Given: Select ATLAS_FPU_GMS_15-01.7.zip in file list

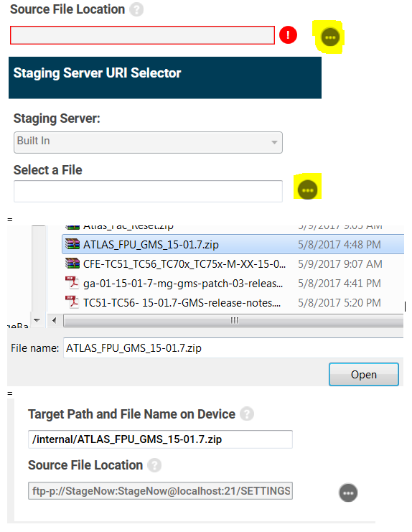Looking at the screenshot, I should (x=233, y=244).
